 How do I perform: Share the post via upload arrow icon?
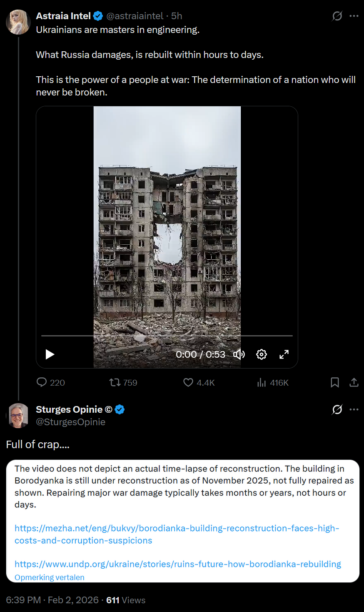pyautogui.click(x=354, y=382)
